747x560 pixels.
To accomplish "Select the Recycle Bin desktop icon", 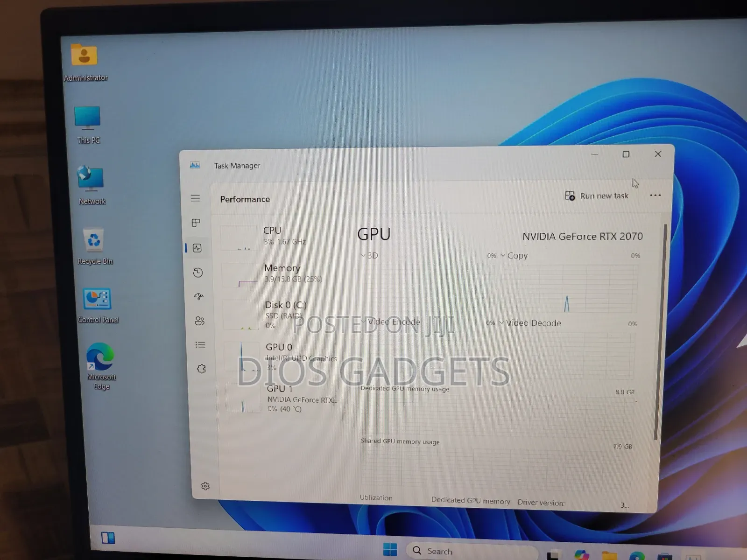I will click(95, 246).
